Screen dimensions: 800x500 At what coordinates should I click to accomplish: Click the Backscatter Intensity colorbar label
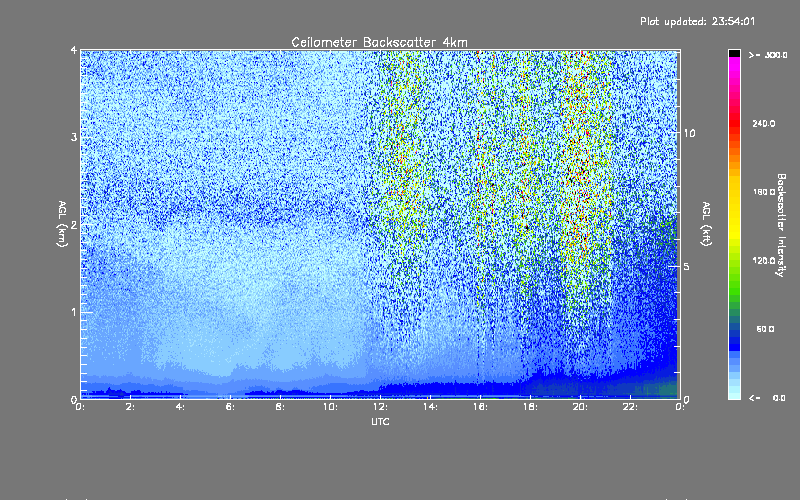pos(781,225)
